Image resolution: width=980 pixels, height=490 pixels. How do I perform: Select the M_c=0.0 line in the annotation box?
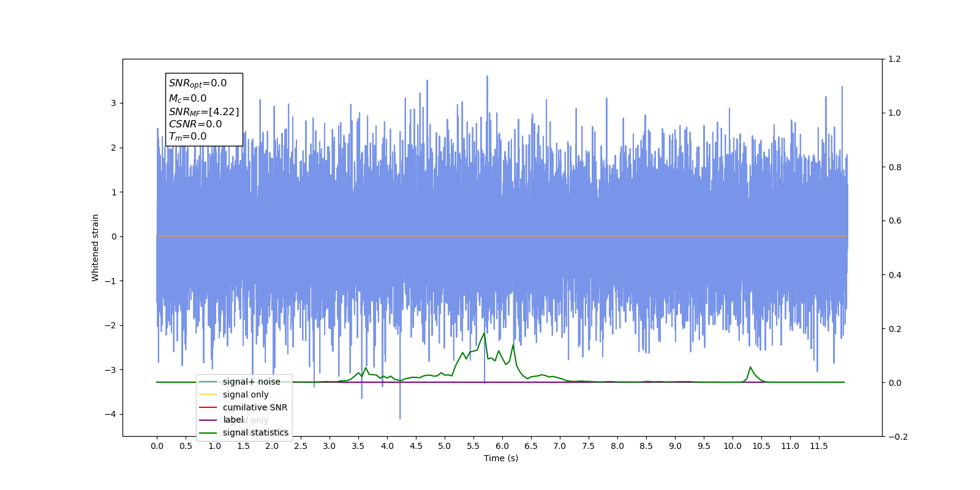coord(188,98)
